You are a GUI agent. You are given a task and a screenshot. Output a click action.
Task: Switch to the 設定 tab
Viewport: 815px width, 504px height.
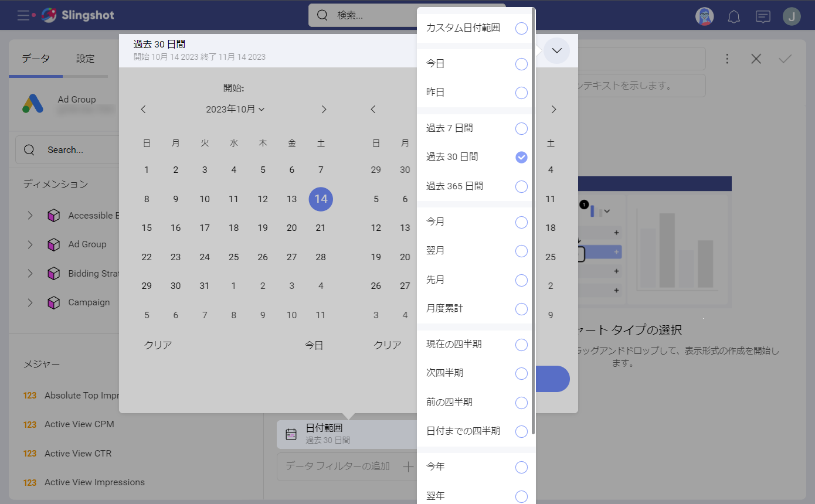pyautogui.click(x=86, y=59)
